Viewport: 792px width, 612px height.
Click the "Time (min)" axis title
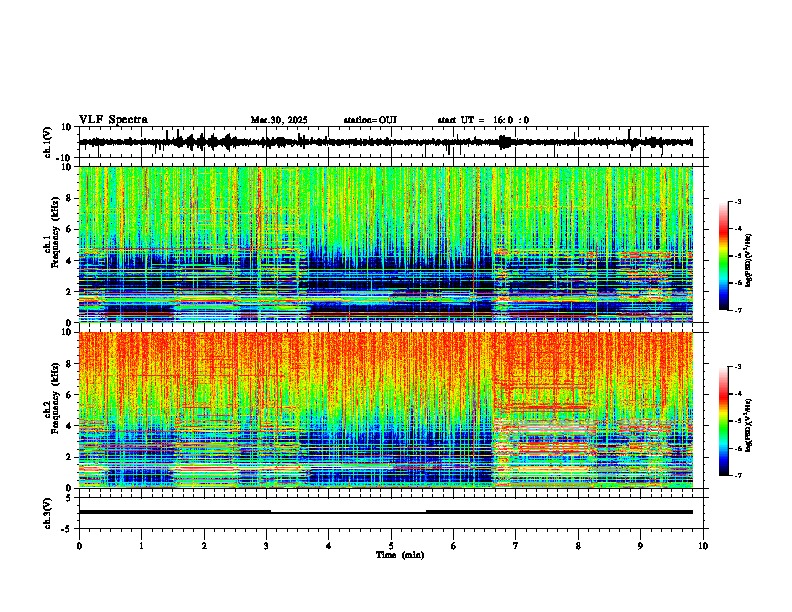coord(400,555)
